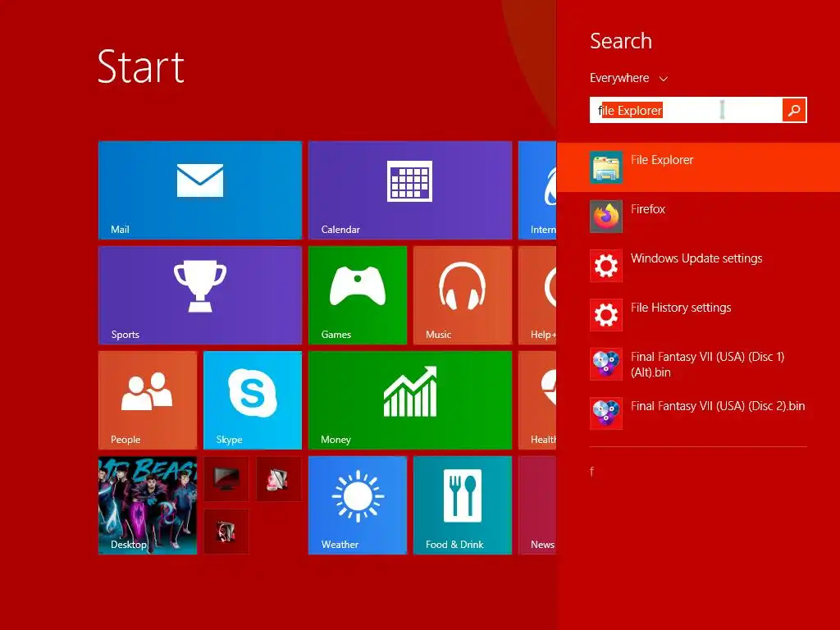The image size is (840, 630).
Task: Open the partially visible News tile
Action: 537,505
